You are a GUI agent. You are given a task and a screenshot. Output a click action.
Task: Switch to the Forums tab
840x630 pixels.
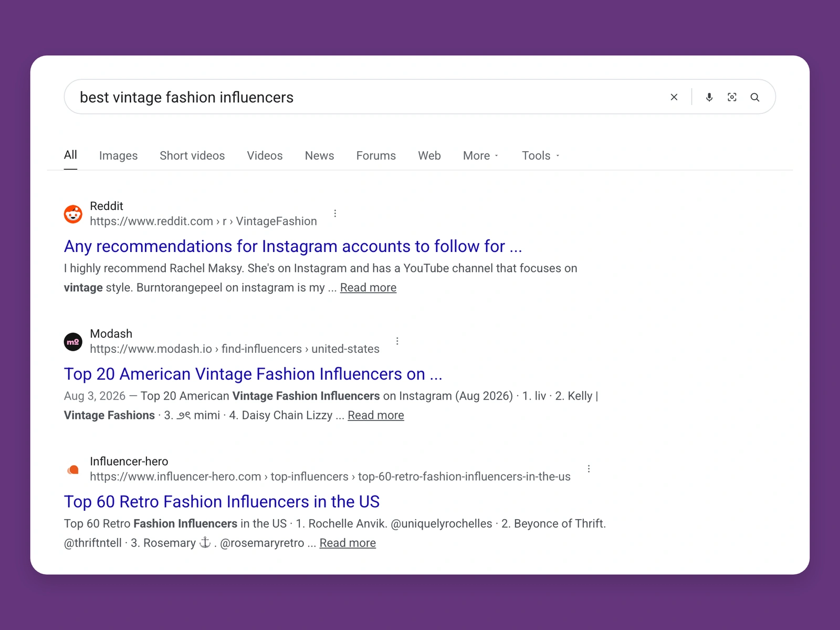pyautogui.click(x=376, y=155)
